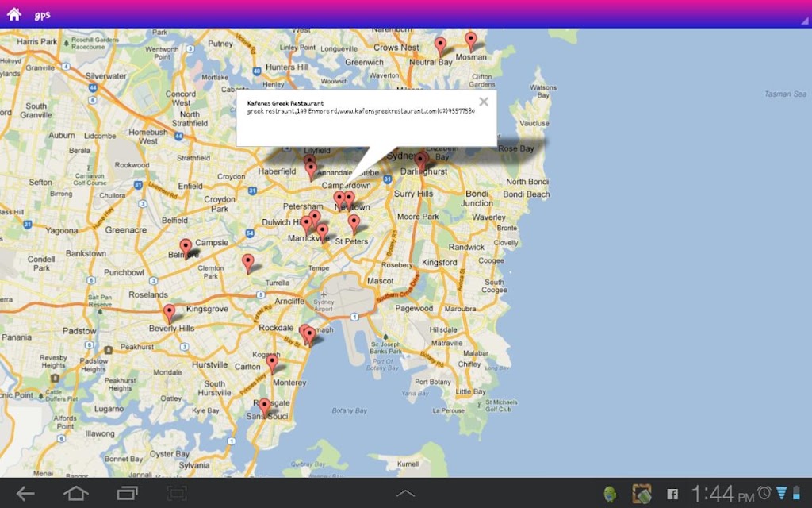The height and width of the screenshot is (508, 812).
Task: Tap the 'Harris Park' map label
Action: [36, 41]
